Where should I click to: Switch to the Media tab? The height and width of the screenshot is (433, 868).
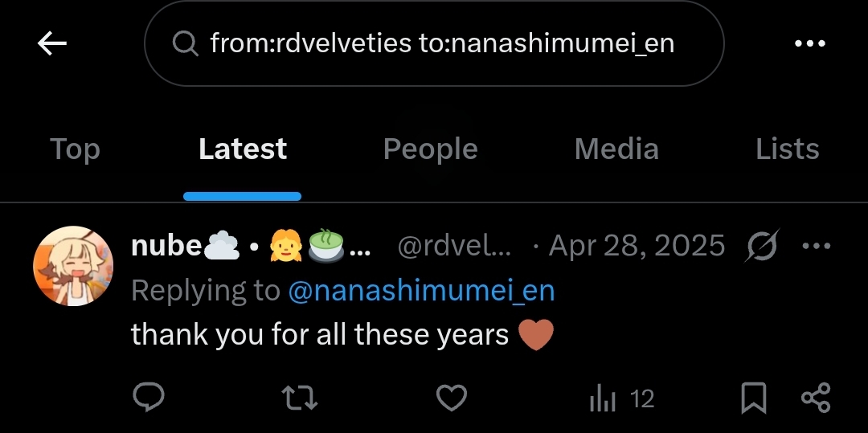[x=616, y=149]
